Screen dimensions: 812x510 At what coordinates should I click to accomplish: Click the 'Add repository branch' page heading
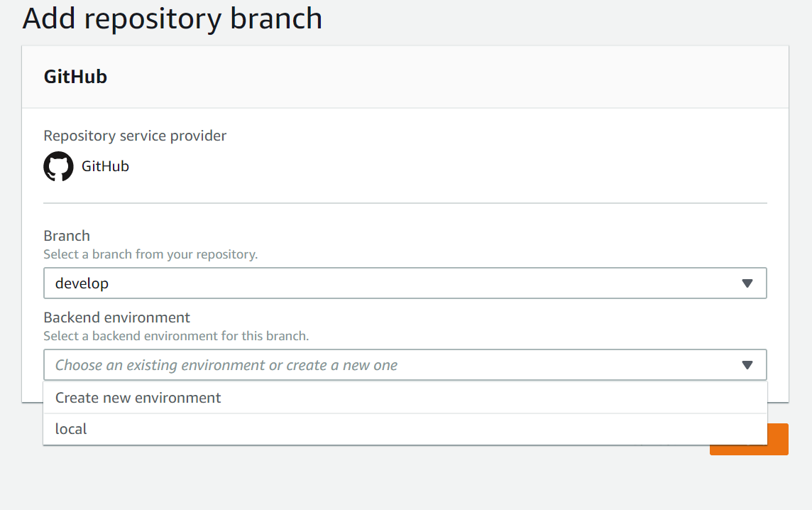pos(172,19)
